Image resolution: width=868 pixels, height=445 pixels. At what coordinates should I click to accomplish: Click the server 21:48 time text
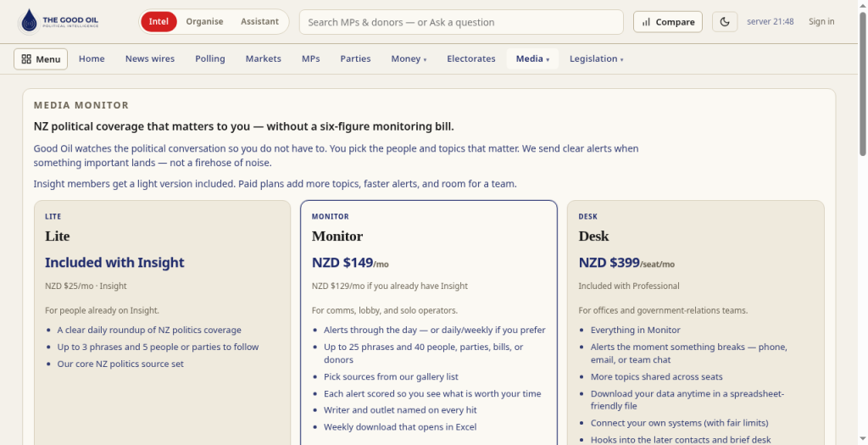point(770,21)
